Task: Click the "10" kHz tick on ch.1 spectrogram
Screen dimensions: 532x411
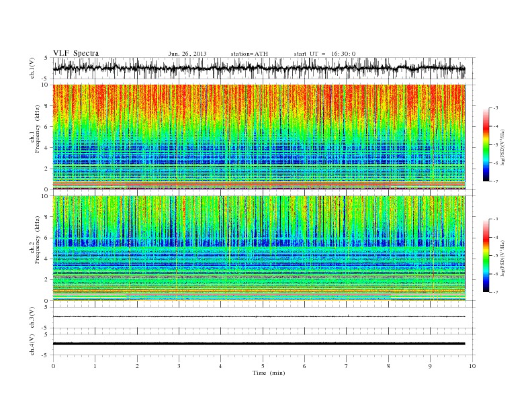Action: tap(46, 85)
